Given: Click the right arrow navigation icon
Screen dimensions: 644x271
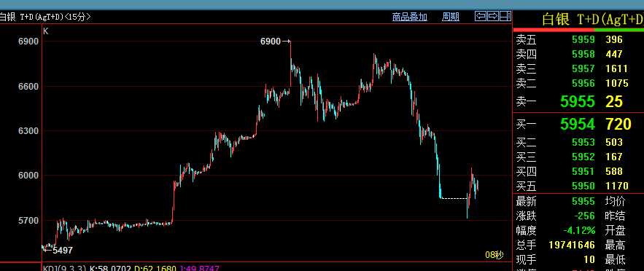Looking at the screenshot, I should [493, 16].
